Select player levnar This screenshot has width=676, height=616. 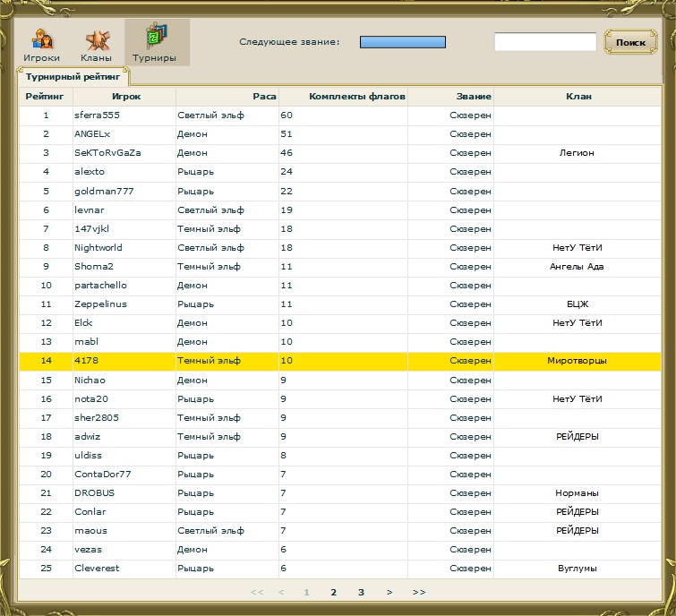(90, 210)
